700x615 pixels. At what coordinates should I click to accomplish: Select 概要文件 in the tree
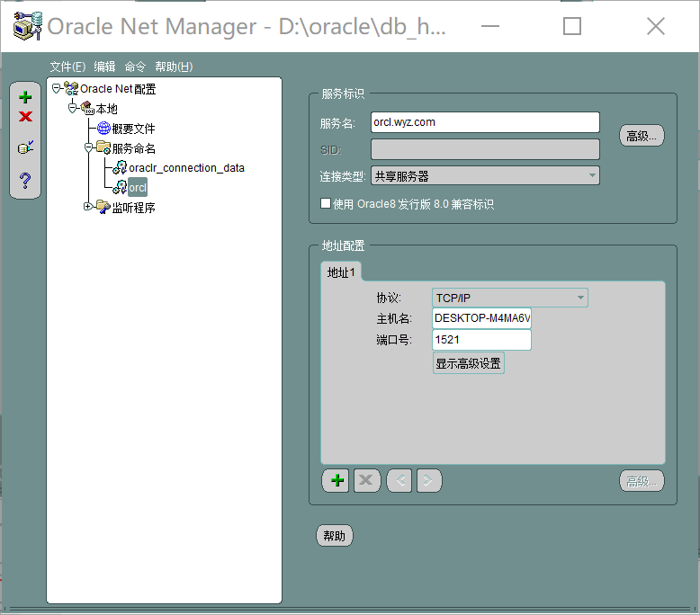click(x=133, y=129)
